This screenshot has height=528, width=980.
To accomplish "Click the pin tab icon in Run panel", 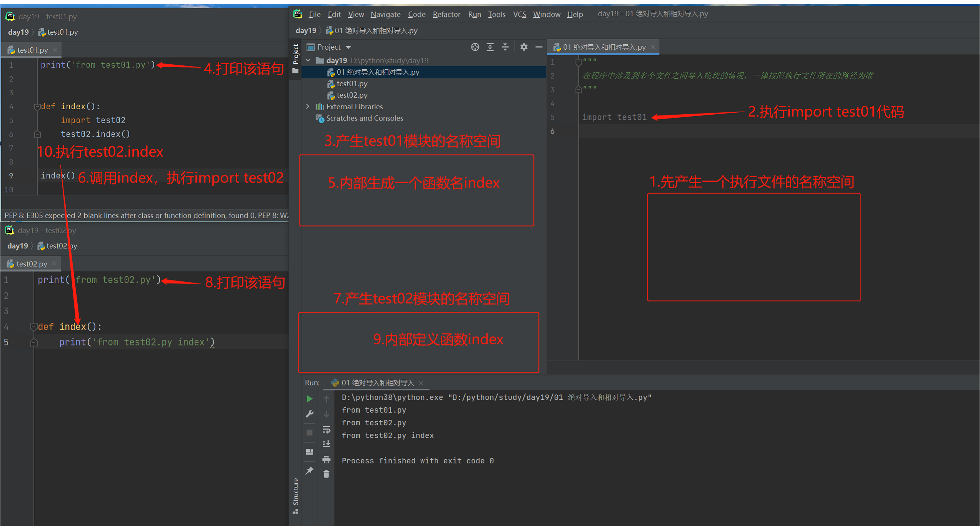I will [x=310, y=471].
